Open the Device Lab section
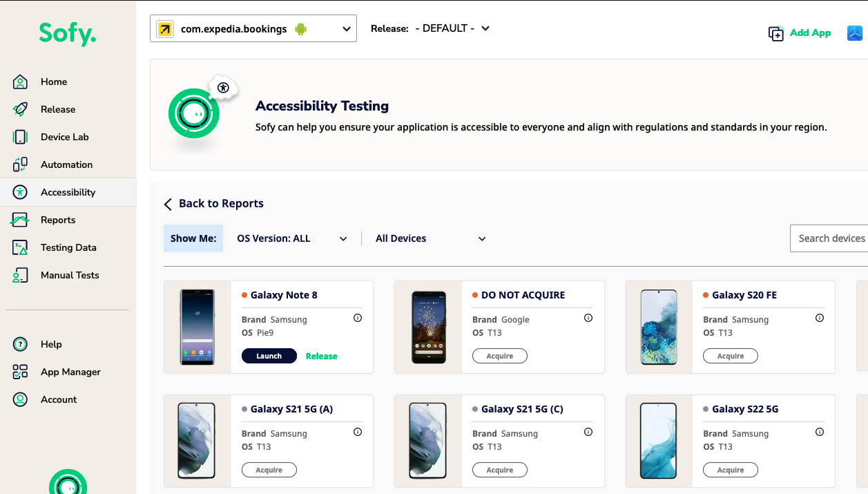 pos(65,137)
